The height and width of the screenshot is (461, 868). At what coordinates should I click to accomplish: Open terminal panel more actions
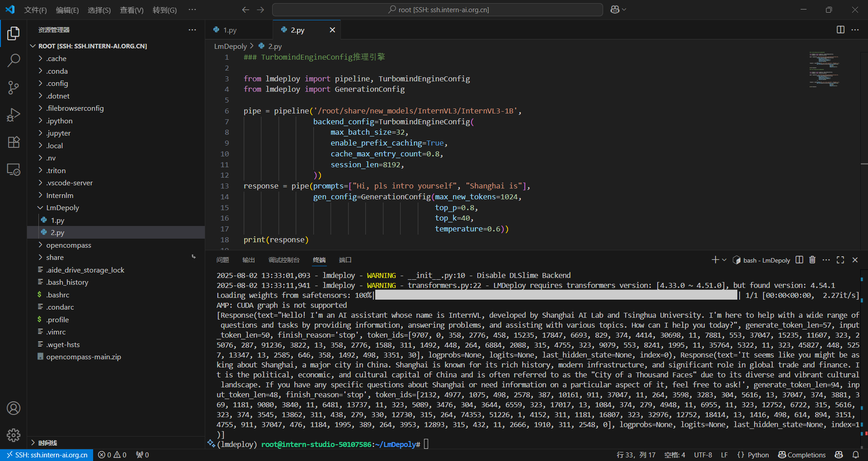pos(826,260)
